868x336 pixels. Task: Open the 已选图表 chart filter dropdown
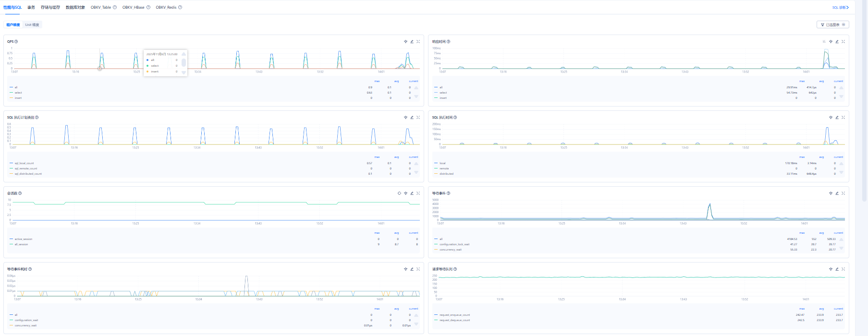point(832,24)
